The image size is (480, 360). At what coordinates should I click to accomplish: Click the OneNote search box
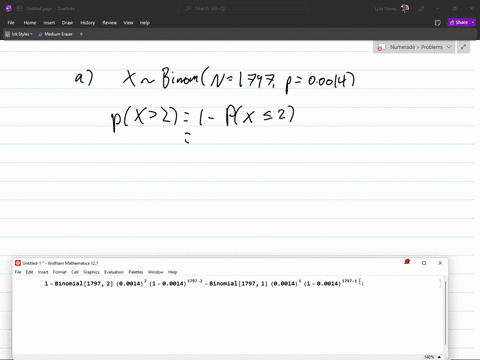243,9
